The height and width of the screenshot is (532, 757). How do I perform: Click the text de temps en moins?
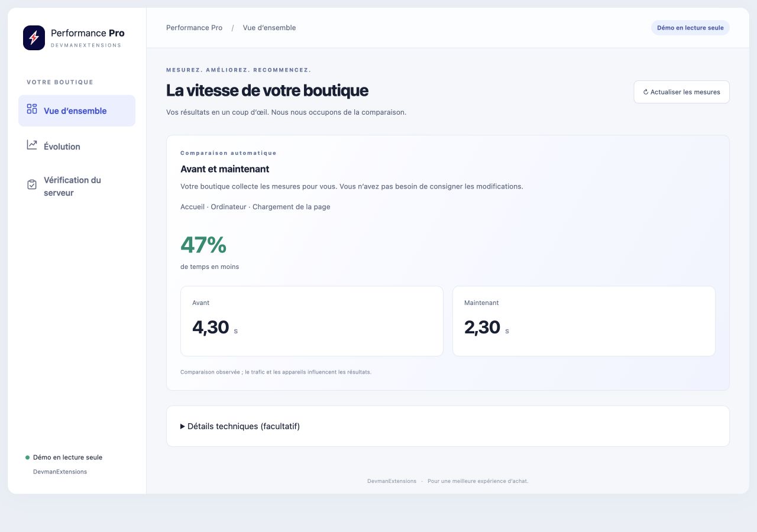click(209, 267)
